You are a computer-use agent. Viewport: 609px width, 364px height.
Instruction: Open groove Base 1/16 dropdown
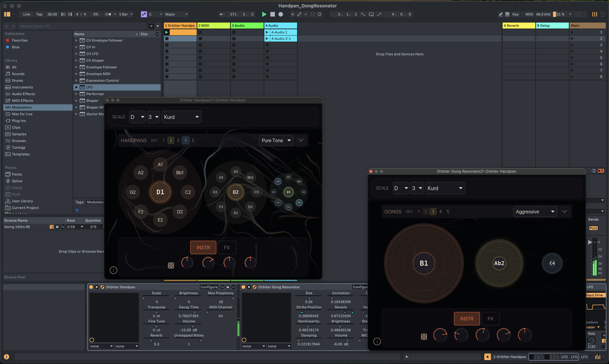tap(75, 227)
